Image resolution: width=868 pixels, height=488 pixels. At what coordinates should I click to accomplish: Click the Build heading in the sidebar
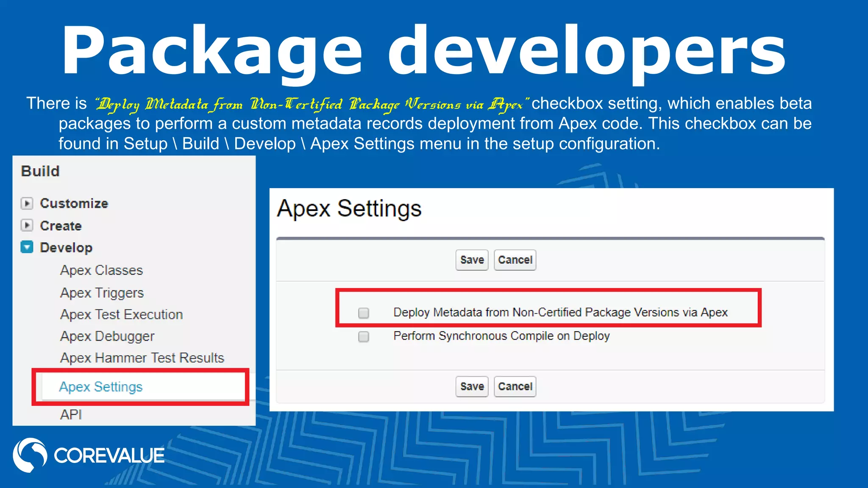tap(40, 171)
